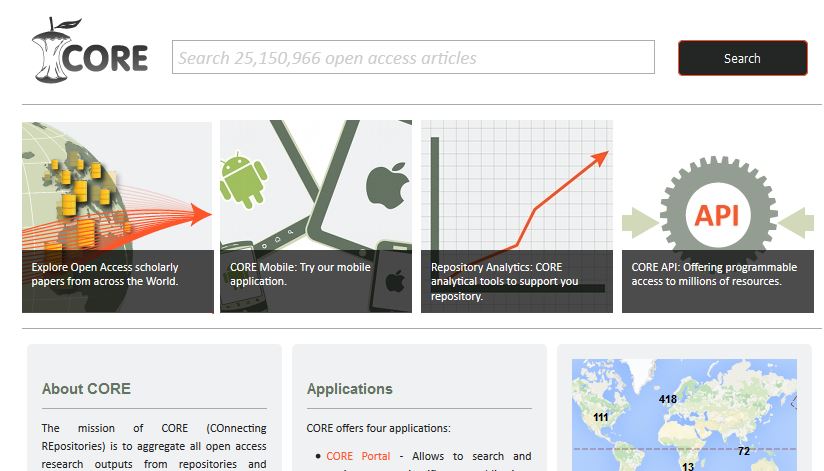Click the caption 'CORE Mobile: Try our mobile application.'
Image resolution: width=824 pixels, height=471 pixels.
[300, 274]
